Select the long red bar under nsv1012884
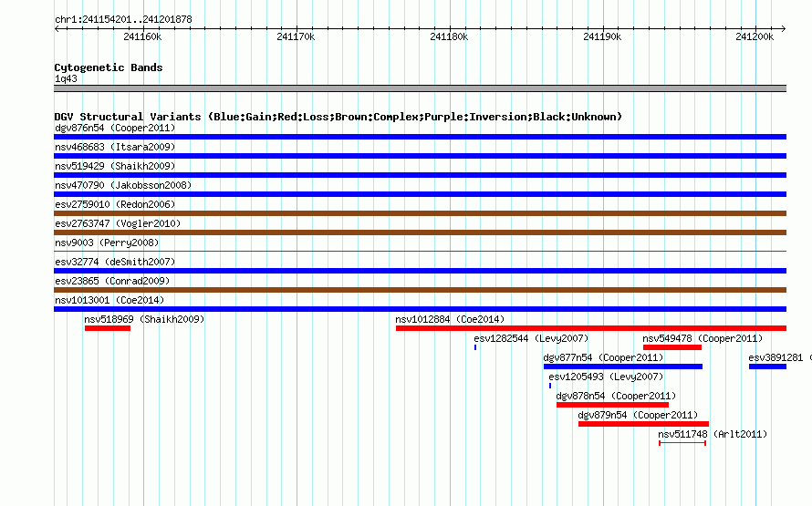The image size is (812, 506). point(591,328)
